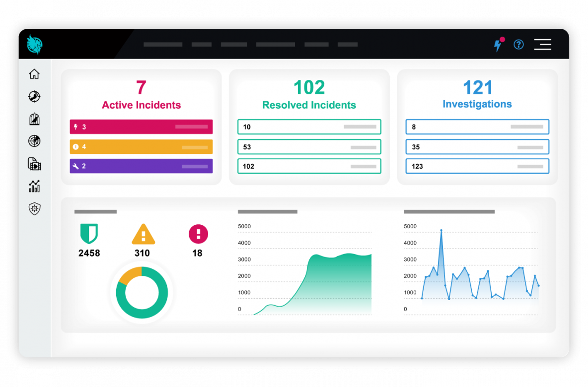Open the radar scan sidebar icon

pos(34,141)
